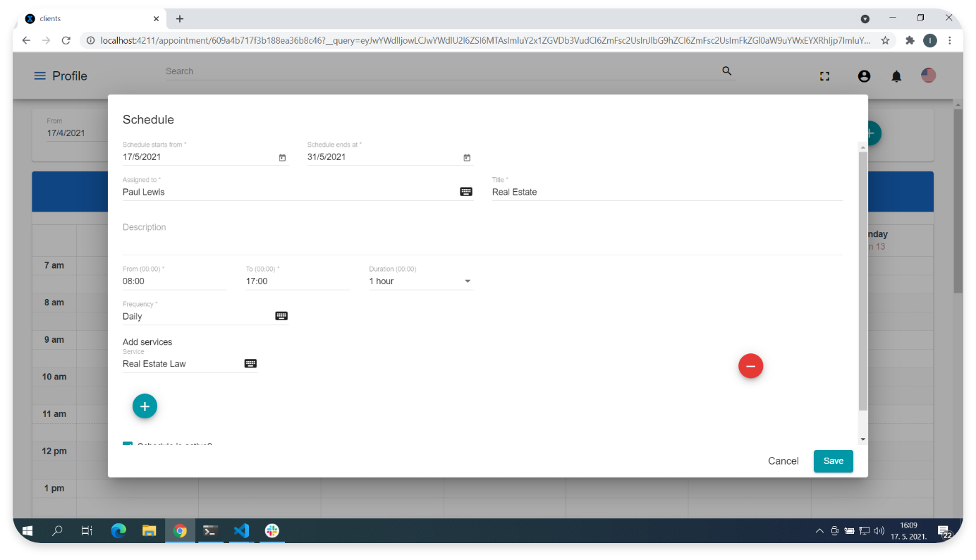
Task: Click the search magnifier icon
Action: 727,71
